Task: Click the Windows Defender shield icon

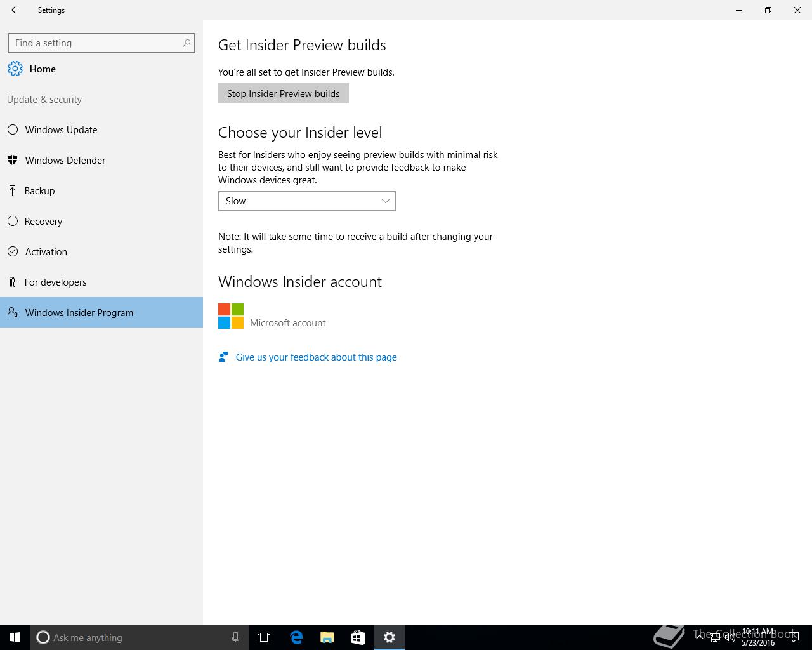Action: (13, 160)
